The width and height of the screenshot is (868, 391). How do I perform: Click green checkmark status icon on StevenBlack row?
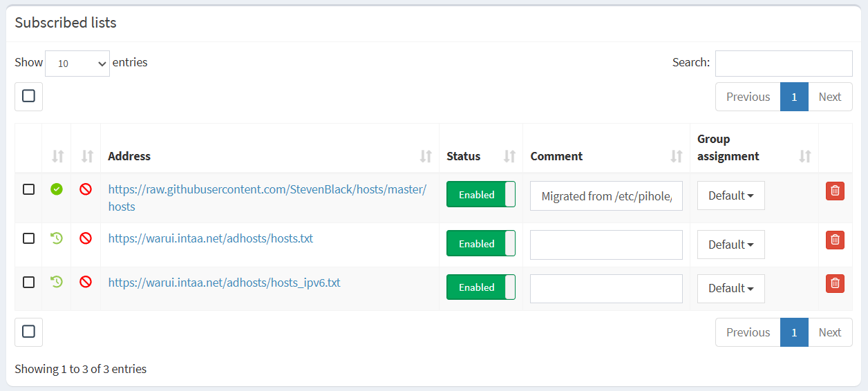pyautogui.click(x=57, y=189)
